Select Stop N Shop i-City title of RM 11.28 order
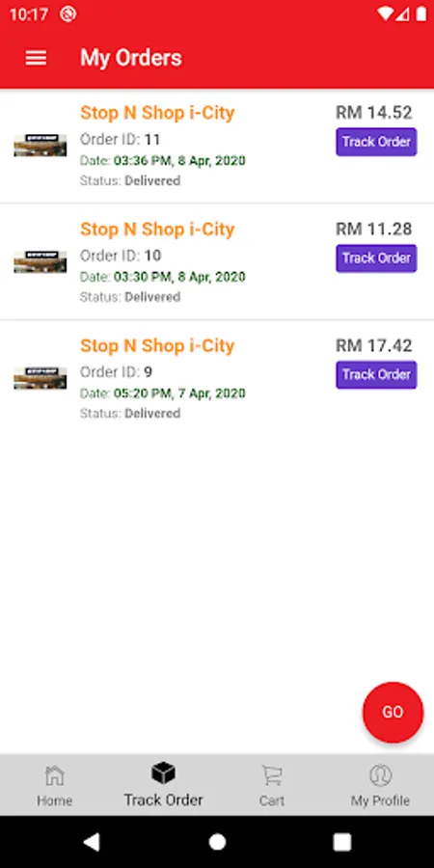This screenshot has width=434, height=868. coord(157,230)
